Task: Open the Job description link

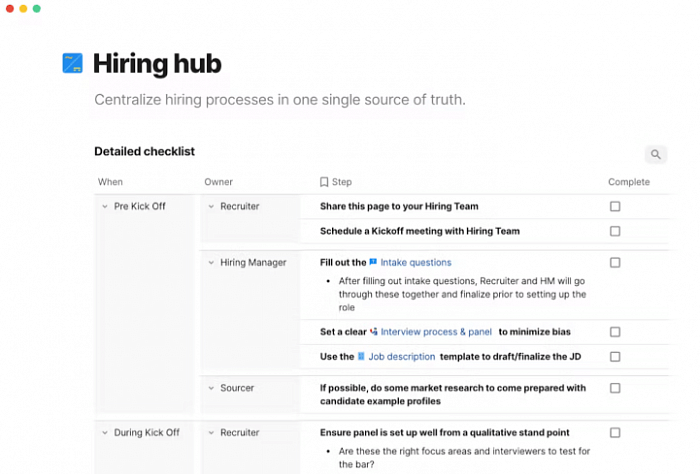Action: coord(401,357)
